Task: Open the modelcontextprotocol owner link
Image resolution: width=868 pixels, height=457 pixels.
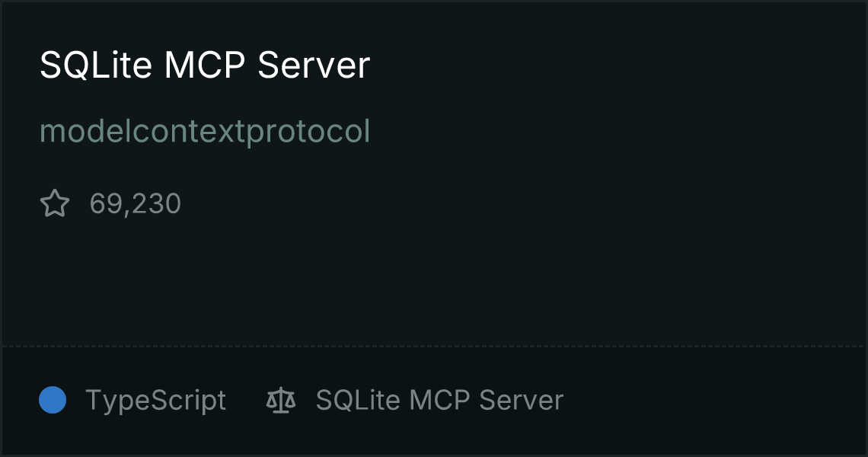Action: 205,132
